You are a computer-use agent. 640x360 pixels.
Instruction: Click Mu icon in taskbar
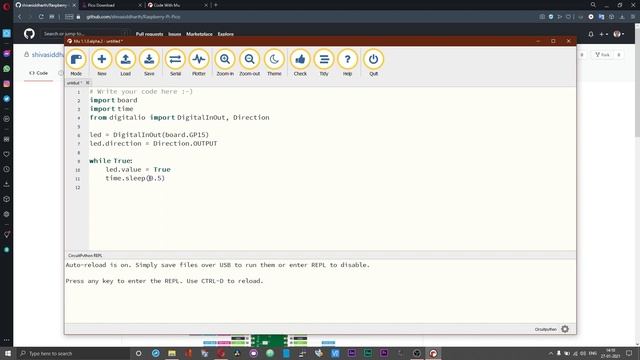pos(433,353)
